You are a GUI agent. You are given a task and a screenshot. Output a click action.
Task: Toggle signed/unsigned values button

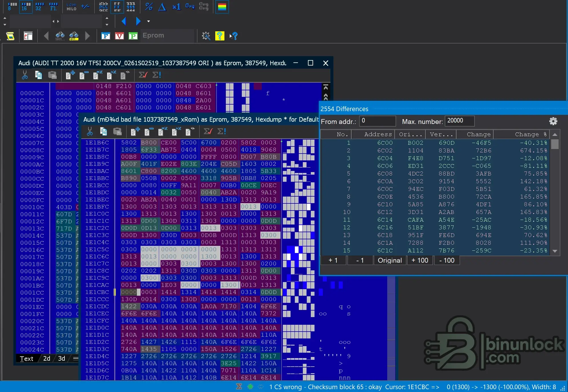86,6
